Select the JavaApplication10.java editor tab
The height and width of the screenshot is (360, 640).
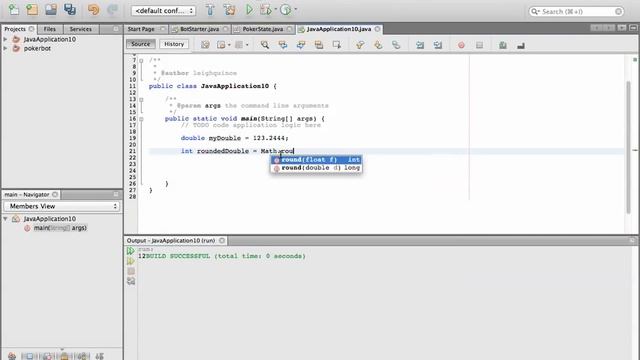click(339, 29)
